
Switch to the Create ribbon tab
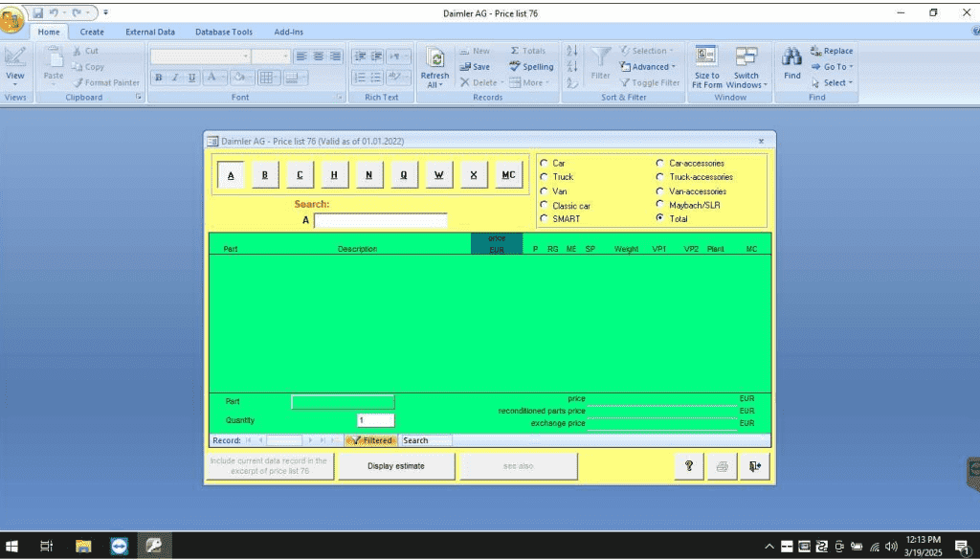tap(92, 32)
